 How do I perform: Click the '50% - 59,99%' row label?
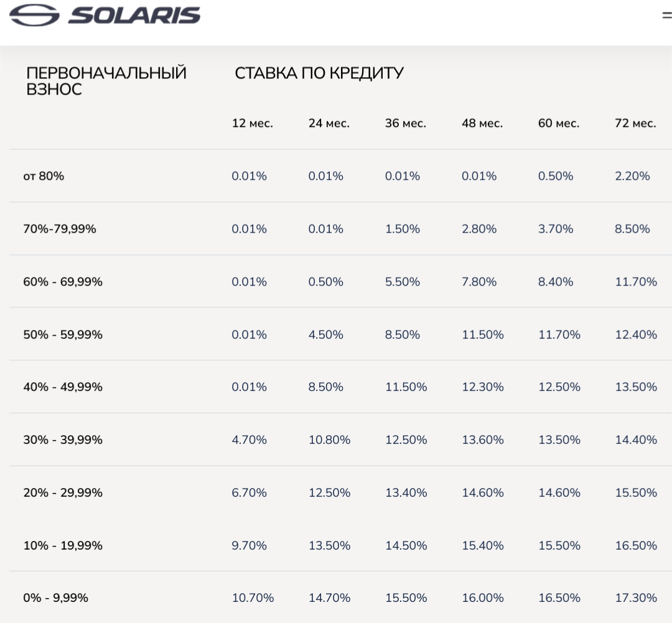pyautogui.click(x=63, y=335)
